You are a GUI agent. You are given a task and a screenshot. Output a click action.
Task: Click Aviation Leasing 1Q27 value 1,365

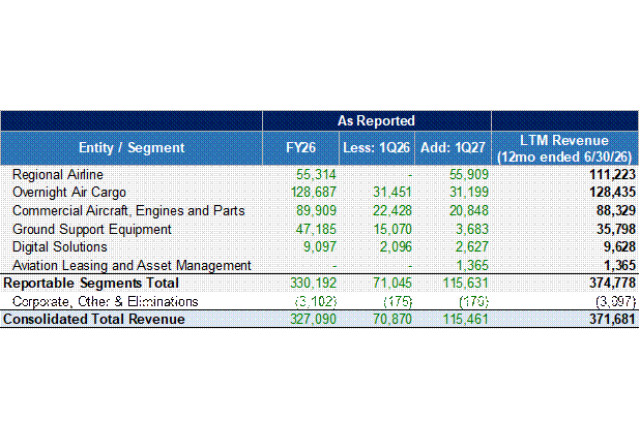click(x=472, y=265)
